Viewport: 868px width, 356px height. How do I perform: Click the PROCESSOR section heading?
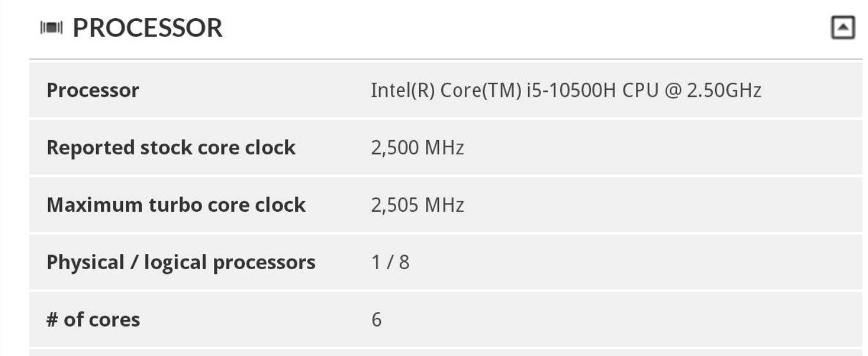110,26
